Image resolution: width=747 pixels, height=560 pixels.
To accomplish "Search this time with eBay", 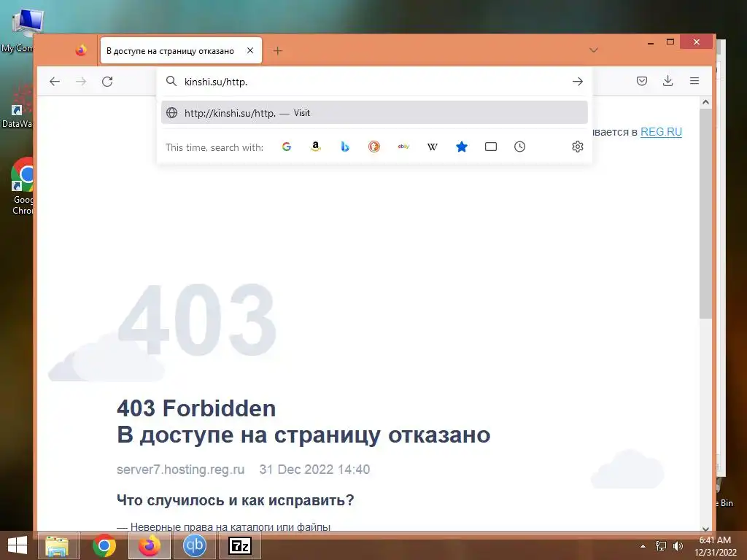I will point(403,147).
